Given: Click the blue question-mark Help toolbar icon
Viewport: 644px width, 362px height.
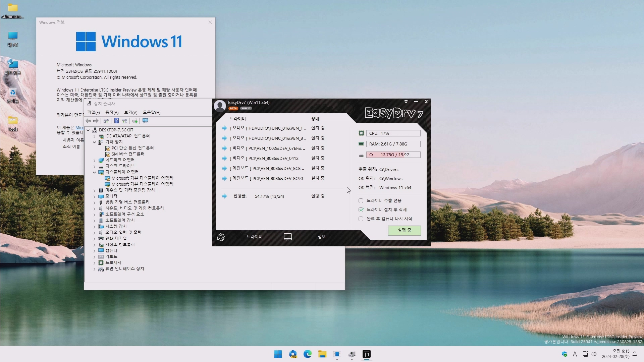Looking at the screenshot, I should (116, 121).
